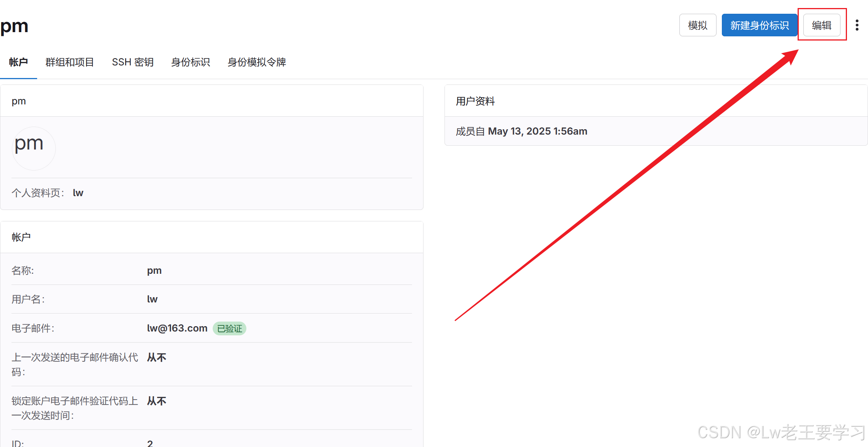Screen dimensions: 868x447
Task: Click the pm user avatar circle
Action: point(34,148)
